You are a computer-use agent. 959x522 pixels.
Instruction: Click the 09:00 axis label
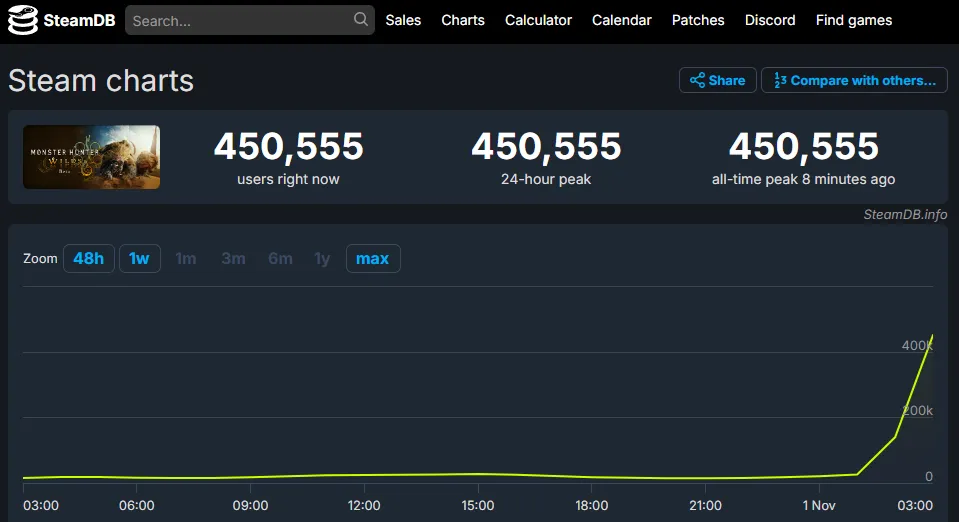tap(250, 505)
